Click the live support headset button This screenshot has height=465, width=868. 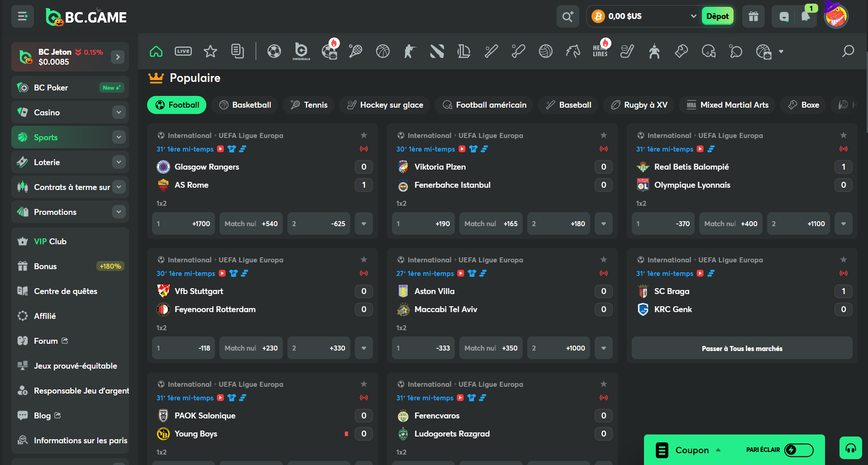[x=851, y=448]
